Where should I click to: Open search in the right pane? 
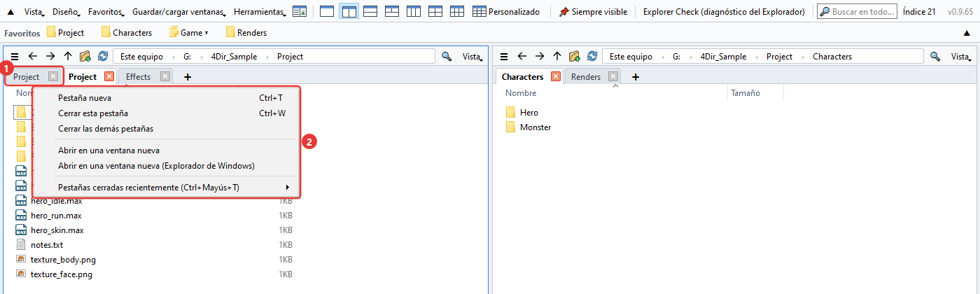click(x=935, y=57)
